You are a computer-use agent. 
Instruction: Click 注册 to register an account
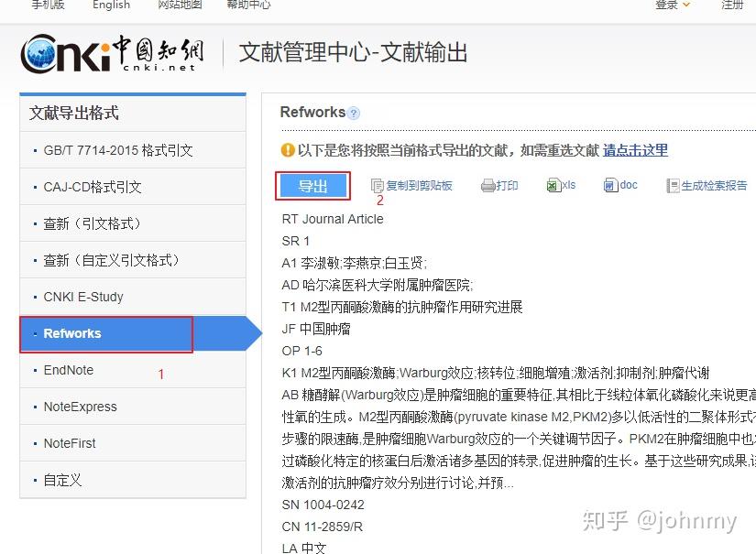(734, 5)
